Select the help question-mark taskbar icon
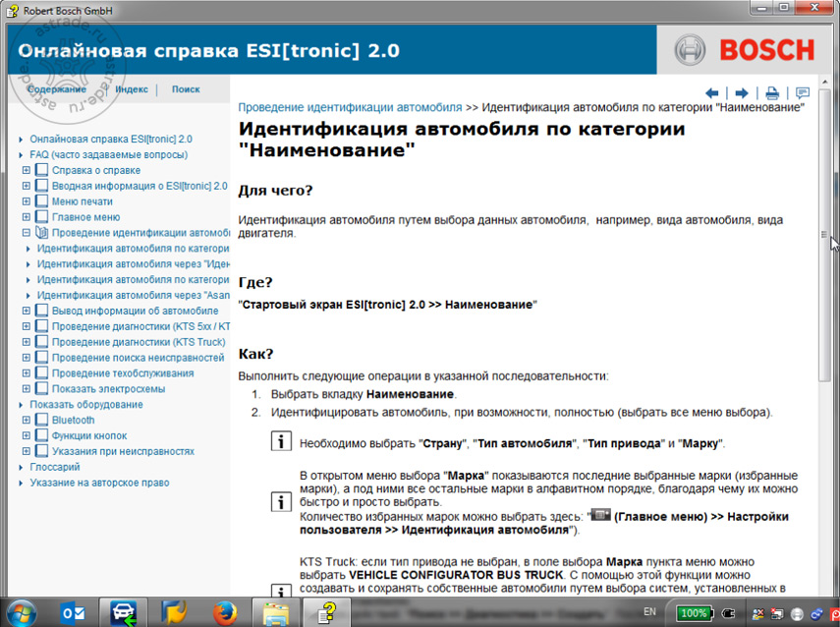840x627 pixels. [327, 612]
